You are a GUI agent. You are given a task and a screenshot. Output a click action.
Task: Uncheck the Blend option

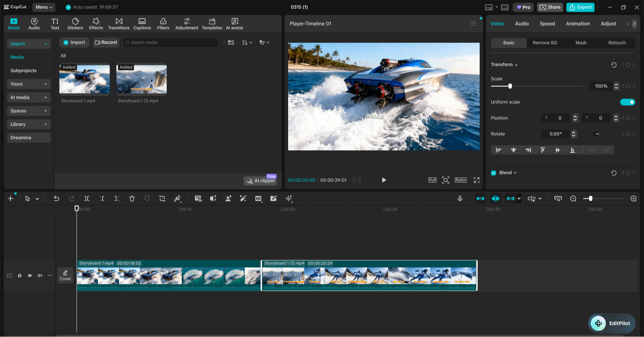493,173
